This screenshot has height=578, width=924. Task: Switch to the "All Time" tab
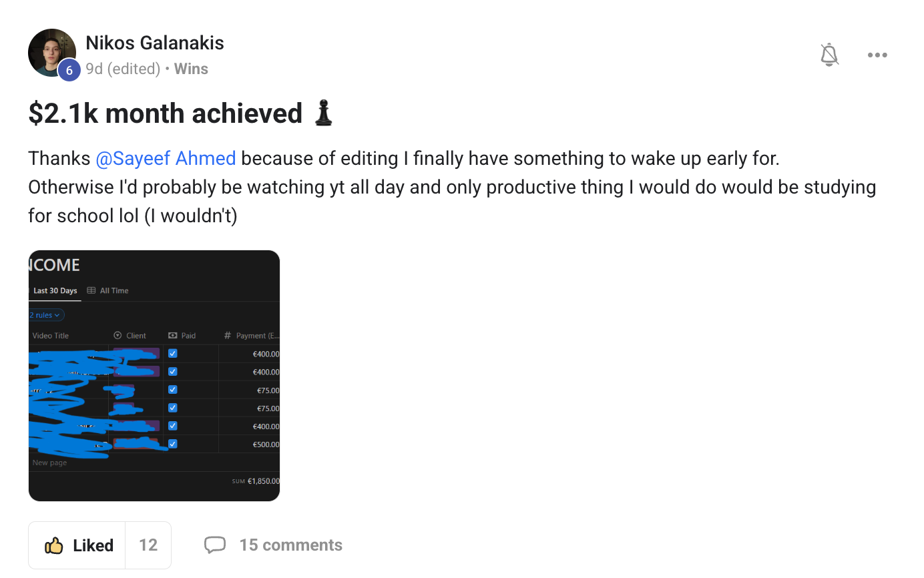coord(108,291)
